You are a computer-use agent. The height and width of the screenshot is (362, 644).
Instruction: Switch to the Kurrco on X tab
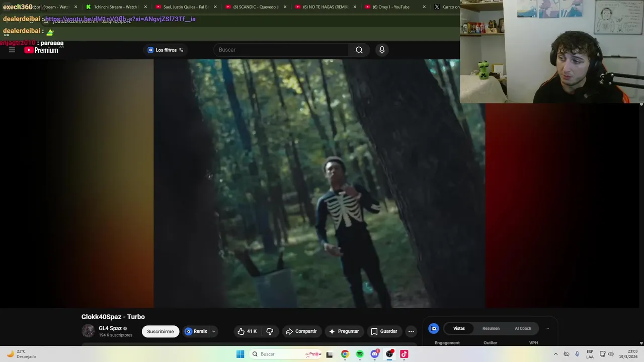[x=447, y=7]
